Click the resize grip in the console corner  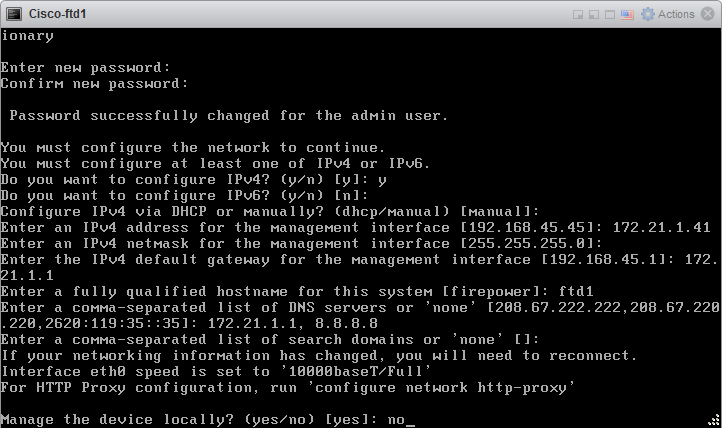[x=715, y=420]
